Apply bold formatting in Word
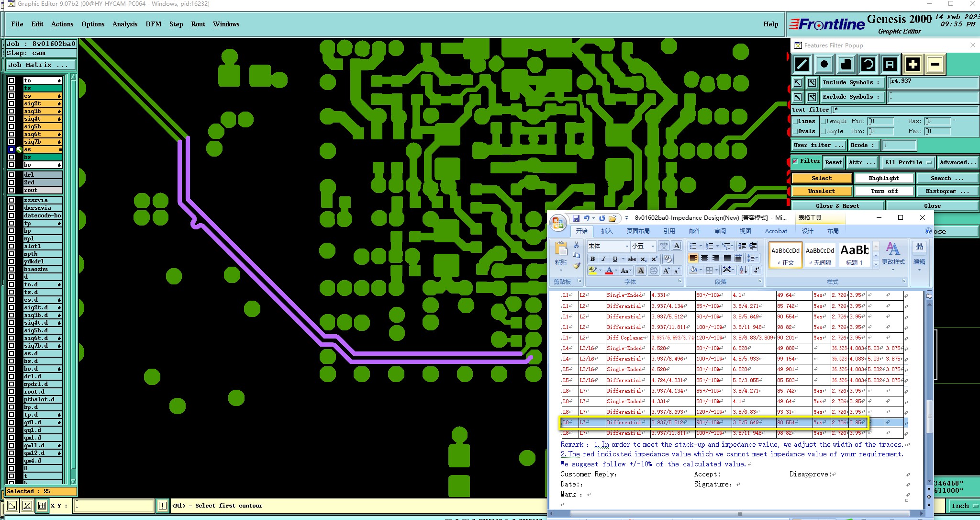Screen dimensions: 980x520 pos(592,259)
